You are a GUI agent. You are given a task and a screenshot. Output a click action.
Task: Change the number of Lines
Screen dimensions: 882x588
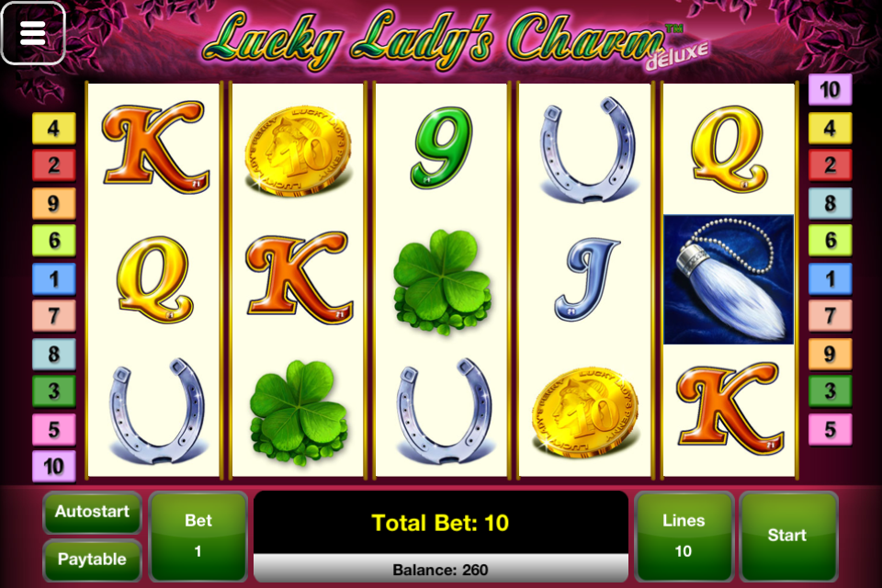click(684, 536)
